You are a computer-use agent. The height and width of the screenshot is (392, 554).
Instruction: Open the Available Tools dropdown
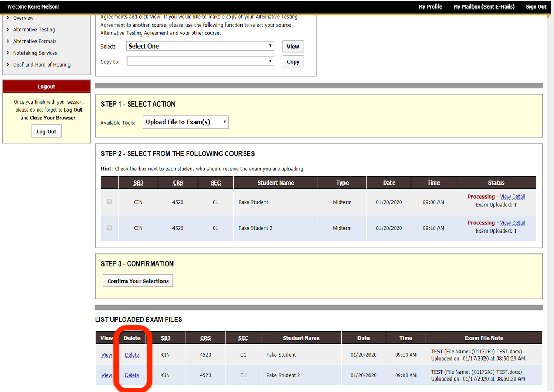pyautogui.click(x=185, y=122)
